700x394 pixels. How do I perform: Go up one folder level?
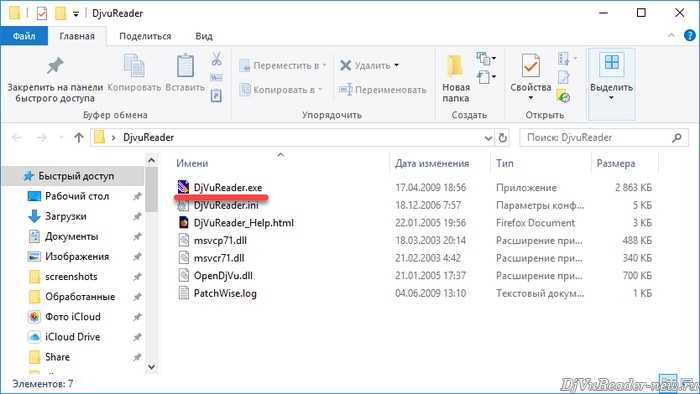[79, 137]
